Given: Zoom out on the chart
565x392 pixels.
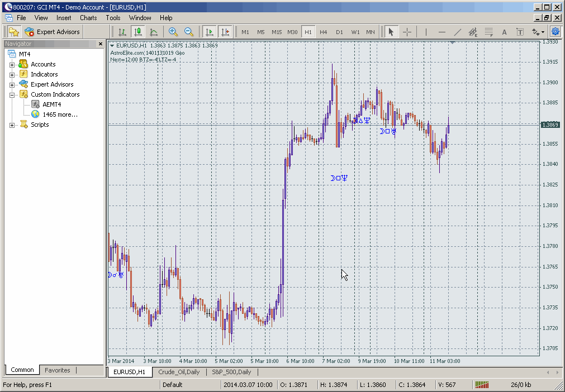Looking at the screenshot, I should coord(189,32).
